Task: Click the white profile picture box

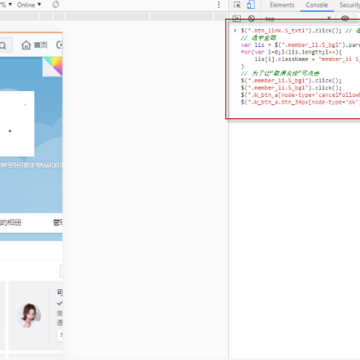Action: [x=17, y=123]
